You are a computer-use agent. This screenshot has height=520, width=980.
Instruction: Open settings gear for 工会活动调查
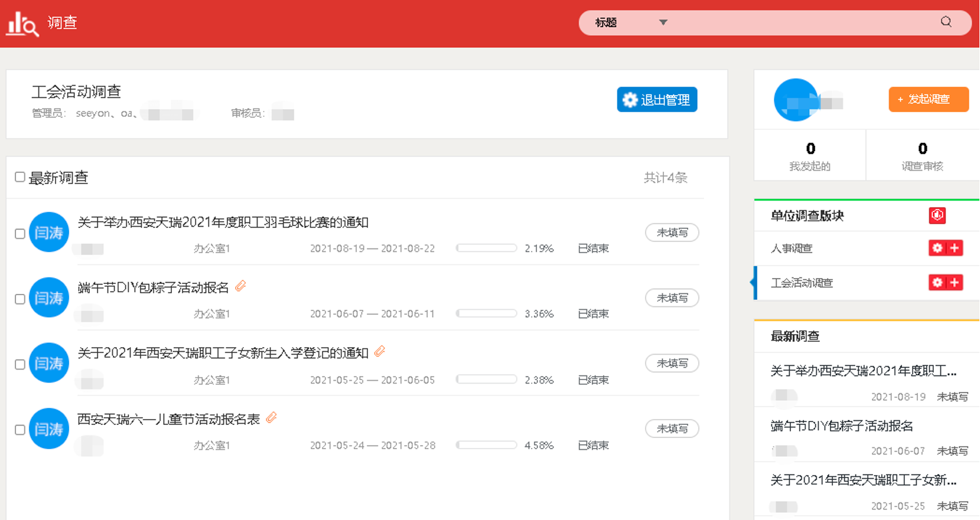pos(937,283)
